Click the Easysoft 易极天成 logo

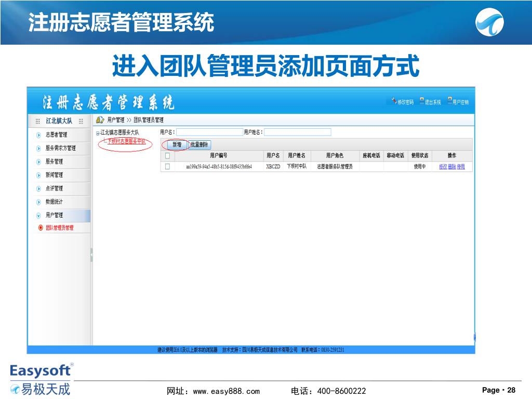coord(42,379)
